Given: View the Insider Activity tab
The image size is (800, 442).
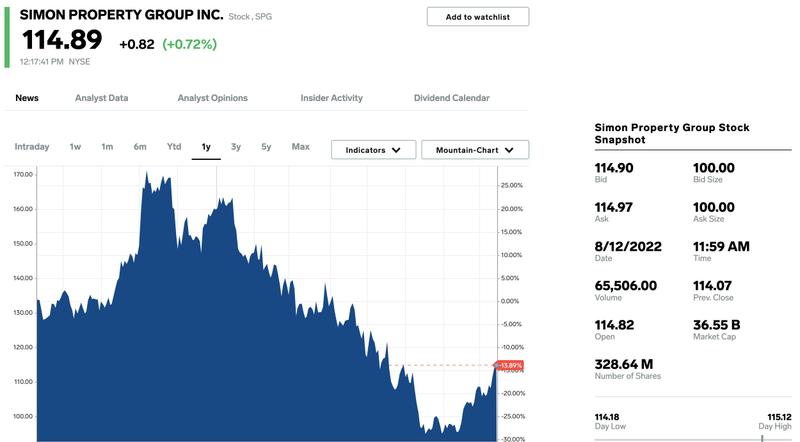Looking at the screenshot, I should (x=332, y=98).
